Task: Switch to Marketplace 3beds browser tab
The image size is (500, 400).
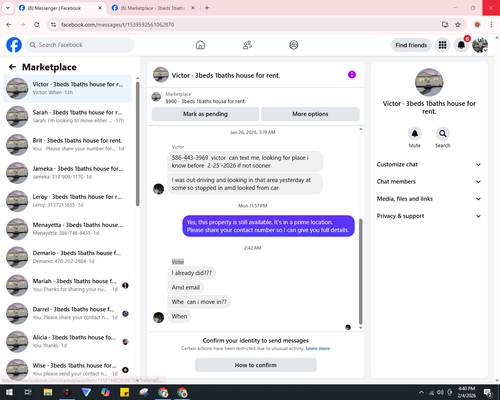Action: pyautogui.click(x=153, y=8)
